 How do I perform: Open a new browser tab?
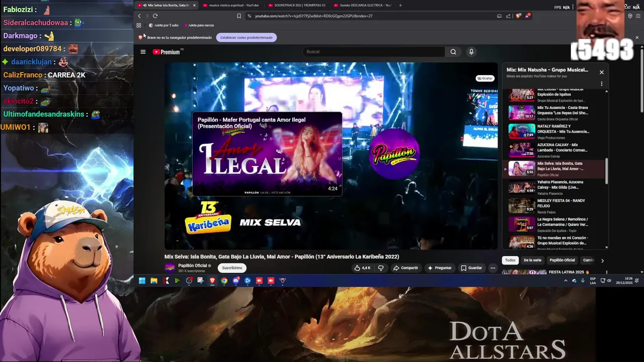(x=400, y=5)
